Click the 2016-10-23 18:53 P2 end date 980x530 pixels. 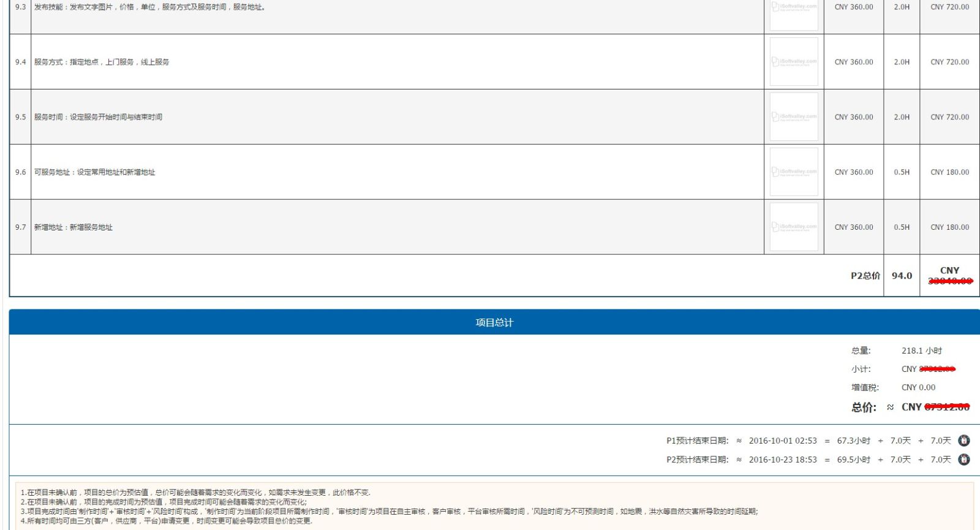point(782,460)
